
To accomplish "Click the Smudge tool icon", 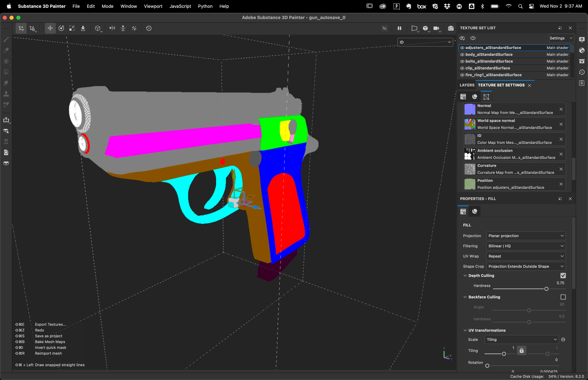I will tap(6, 83).
